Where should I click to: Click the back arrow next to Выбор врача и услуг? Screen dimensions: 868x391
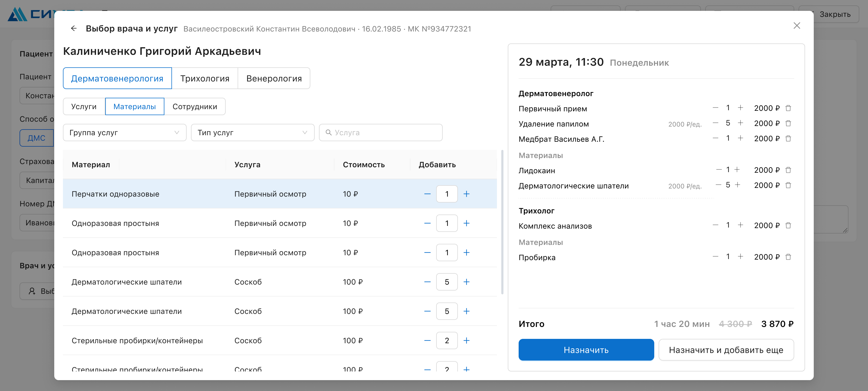(74, 28)
